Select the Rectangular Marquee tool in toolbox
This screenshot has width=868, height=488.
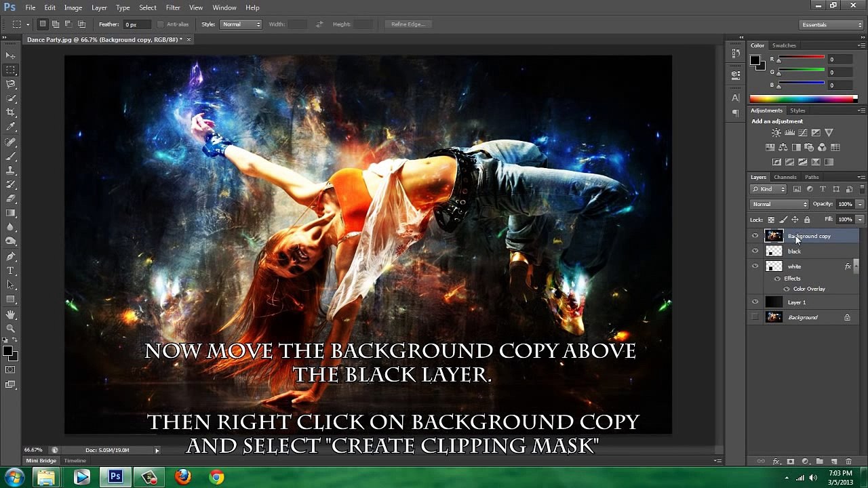[x=11, y=70]
